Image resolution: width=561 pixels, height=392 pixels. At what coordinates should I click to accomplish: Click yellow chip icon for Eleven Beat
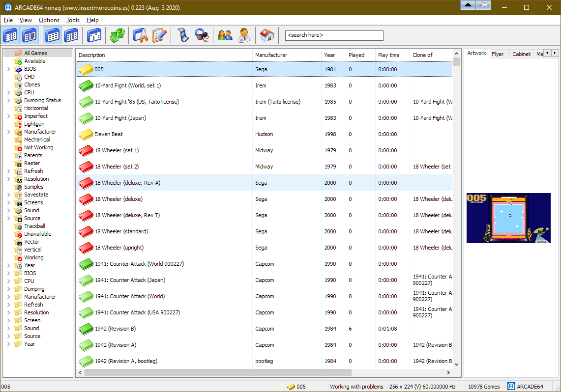pyautogui.click(x=86, y=135)
